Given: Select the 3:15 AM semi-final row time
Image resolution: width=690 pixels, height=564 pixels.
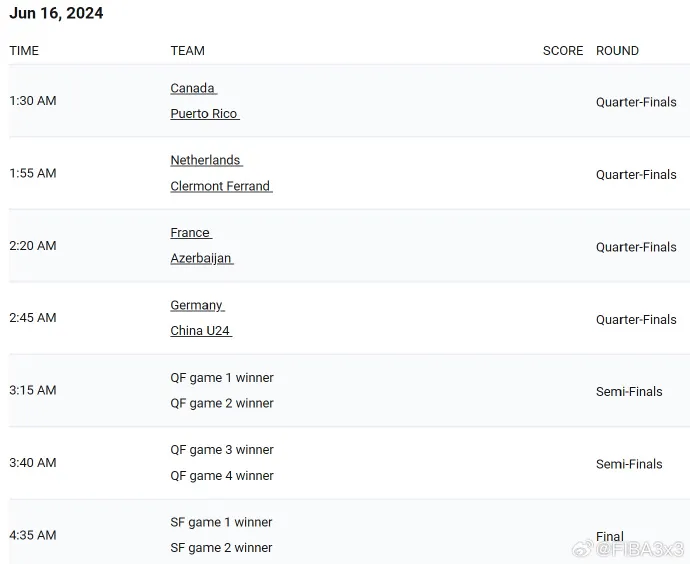Looking at the screenshot, I should pyautogui.click(x=33, y=390).
